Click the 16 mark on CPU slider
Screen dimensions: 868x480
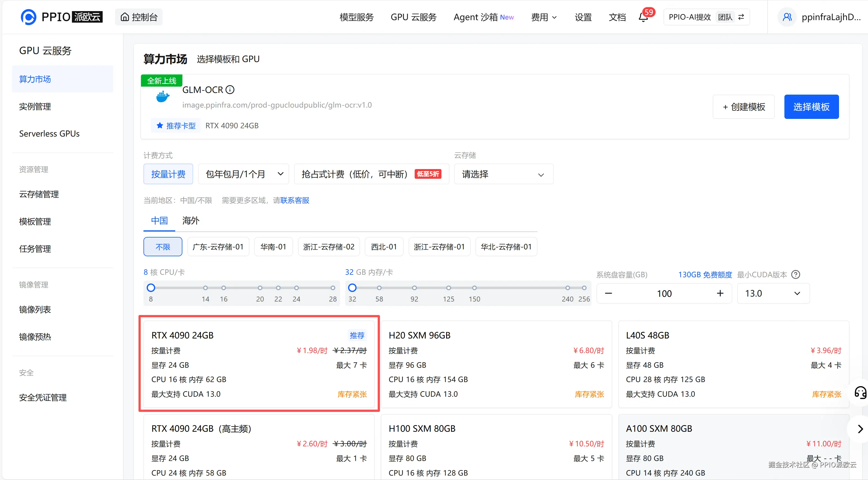tap(223, 288)
